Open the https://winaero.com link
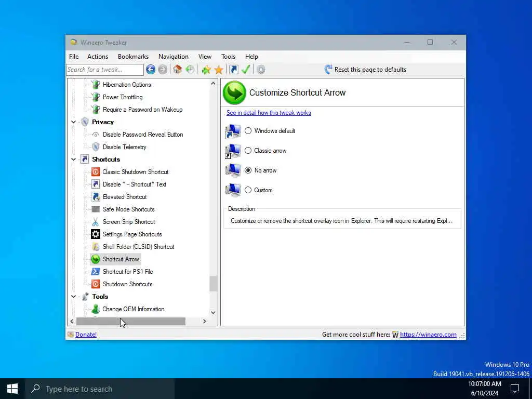532x399 pixels. point(428,335)
